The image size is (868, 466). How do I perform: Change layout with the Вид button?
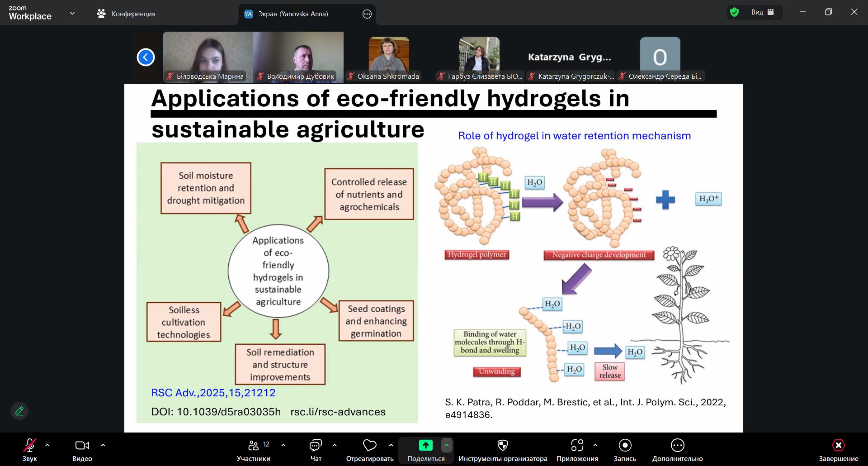point(762,12)
